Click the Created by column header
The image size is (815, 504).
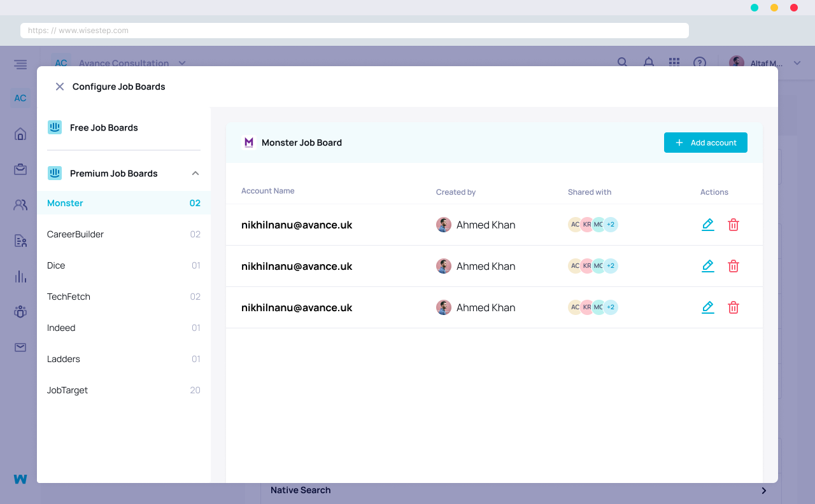click(x=456, y=192)
